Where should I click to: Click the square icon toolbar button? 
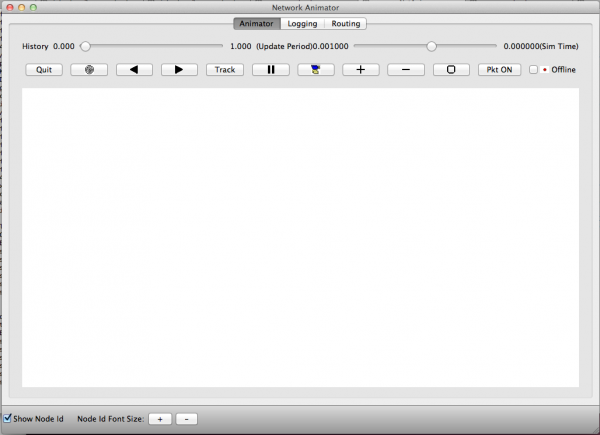coord(451,70)
